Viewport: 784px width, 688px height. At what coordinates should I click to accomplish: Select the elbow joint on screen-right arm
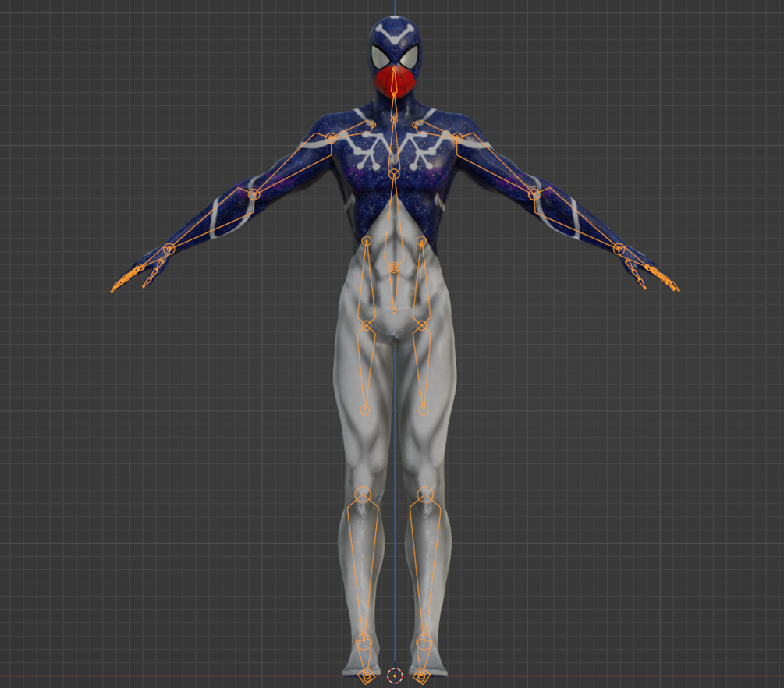pyautogui.click(x=534, y=194)
